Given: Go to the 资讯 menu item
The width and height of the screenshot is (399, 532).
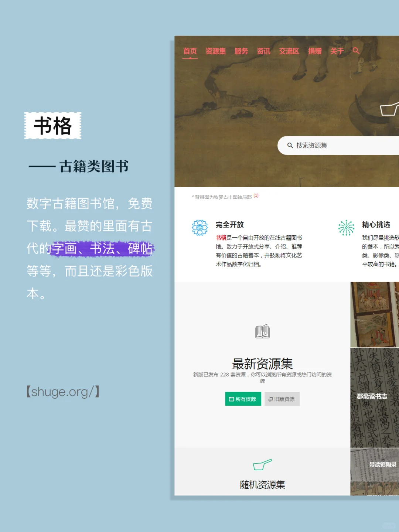Looking at the screenshot, I should click(263, 51).
